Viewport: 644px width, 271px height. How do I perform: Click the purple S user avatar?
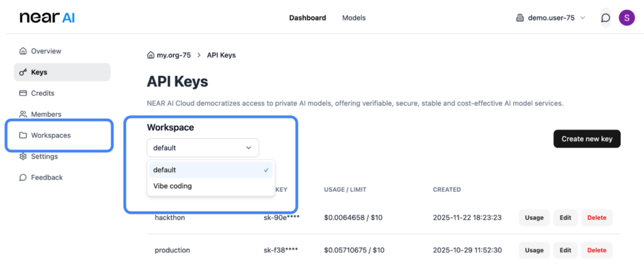click(x=626, y=18)
